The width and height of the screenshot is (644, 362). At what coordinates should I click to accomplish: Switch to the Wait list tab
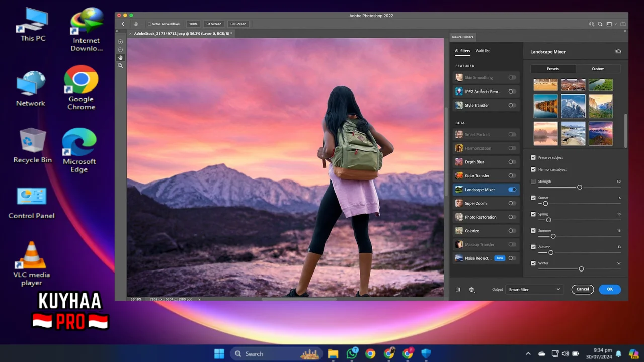[x=482, y=51]
